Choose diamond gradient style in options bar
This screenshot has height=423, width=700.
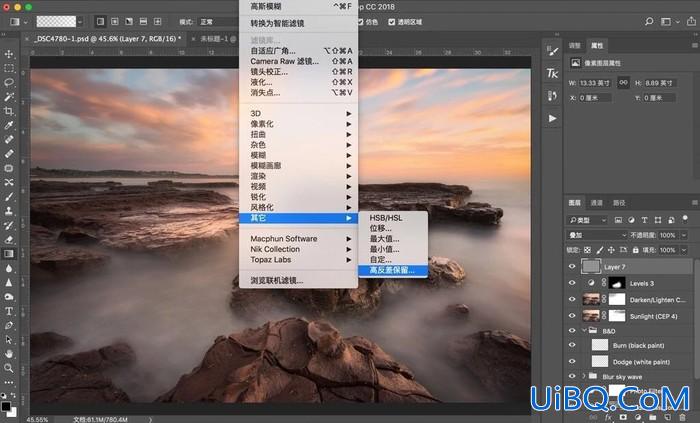tap(158, 21)
